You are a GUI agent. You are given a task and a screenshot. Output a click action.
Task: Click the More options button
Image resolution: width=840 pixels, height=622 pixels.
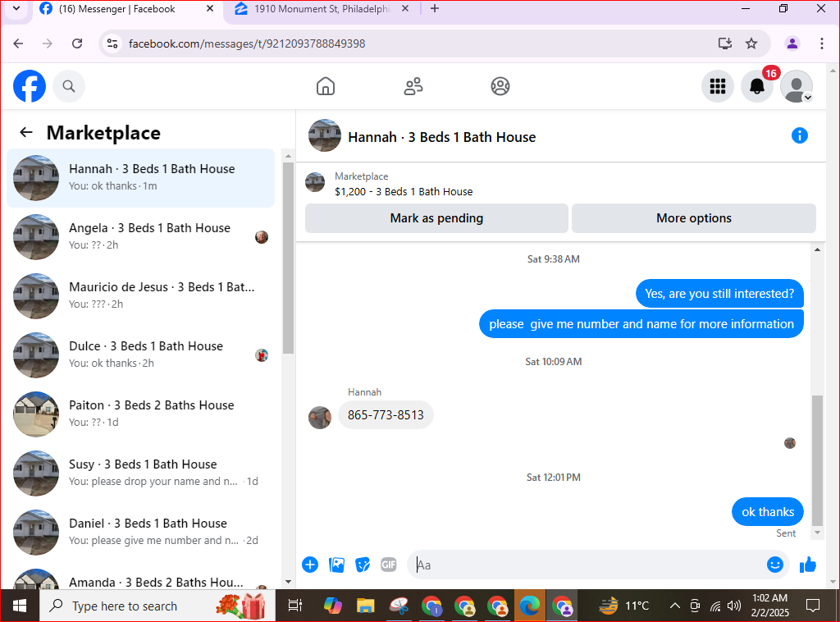click(694, 218)
